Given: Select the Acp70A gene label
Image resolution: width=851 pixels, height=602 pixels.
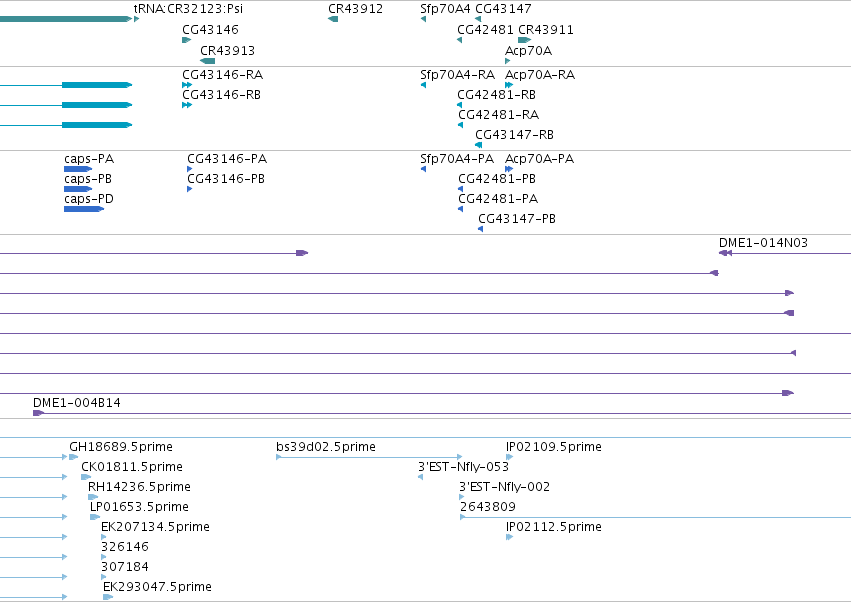Looking at the screenshot, I should 528,50.
